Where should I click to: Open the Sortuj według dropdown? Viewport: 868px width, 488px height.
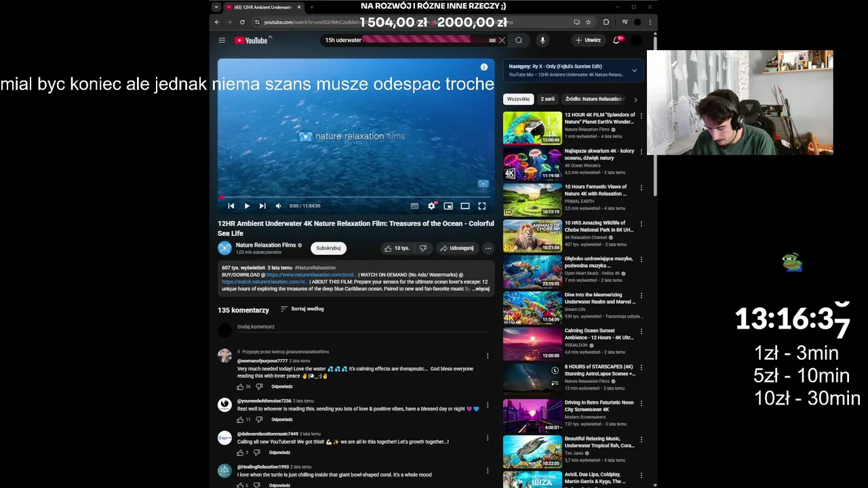(x=302, y=309)
